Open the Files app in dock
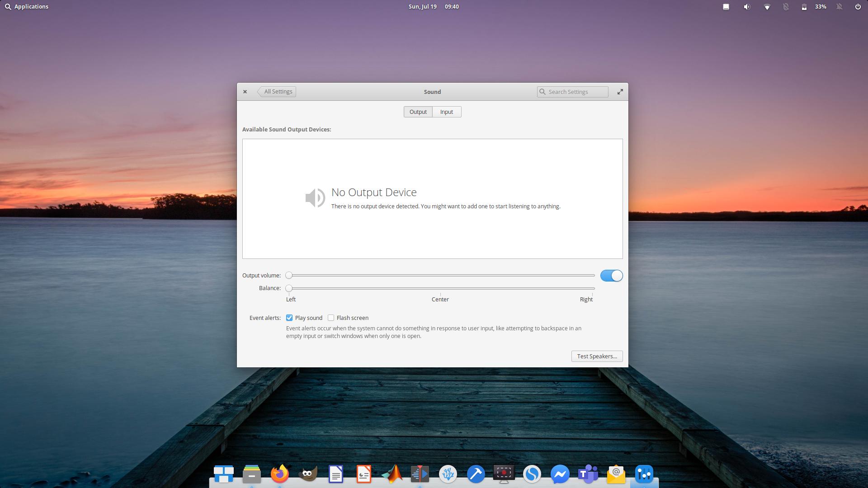 tap(251, 474)
